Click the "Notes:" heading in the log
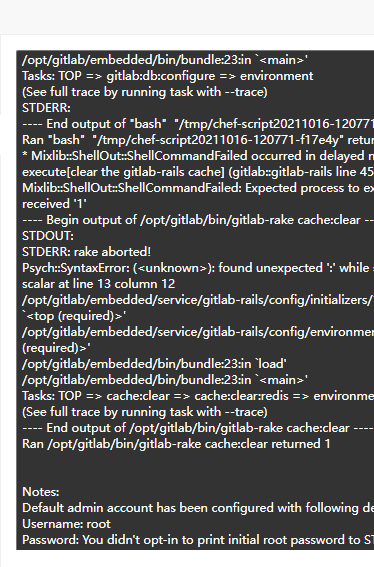The width and height of the screenshot is (374, 567). click(x=41, y=492)
